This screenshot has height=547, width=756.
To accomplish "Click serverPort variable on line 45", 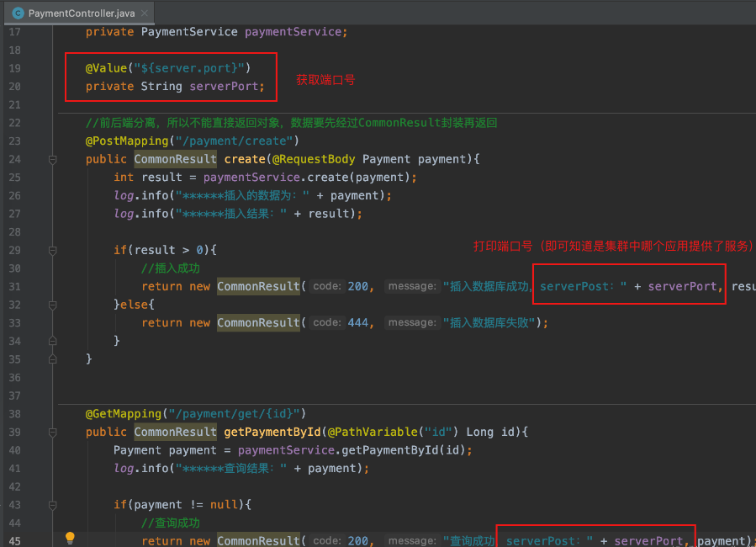I will tap(648, 541).
